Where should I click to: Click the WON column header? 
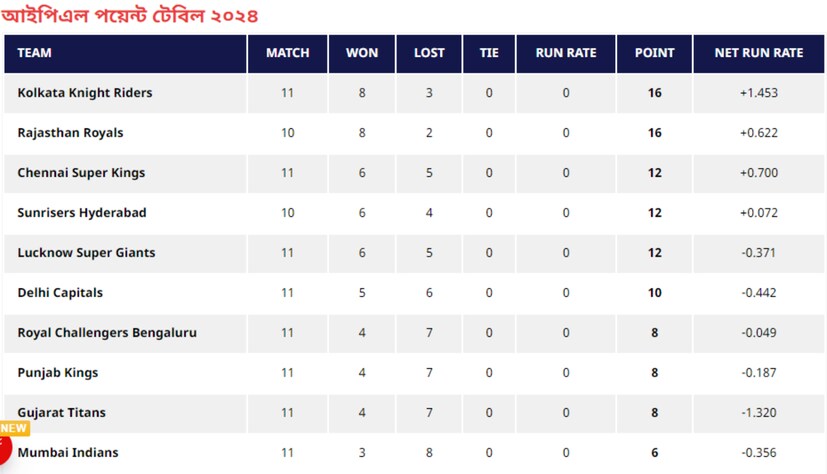point(361,53)
